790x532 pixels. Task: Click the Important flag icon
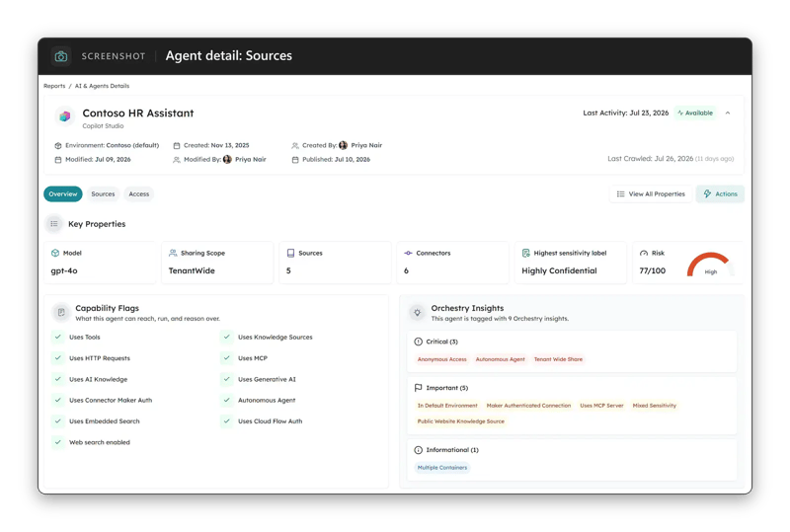[418, 388]
